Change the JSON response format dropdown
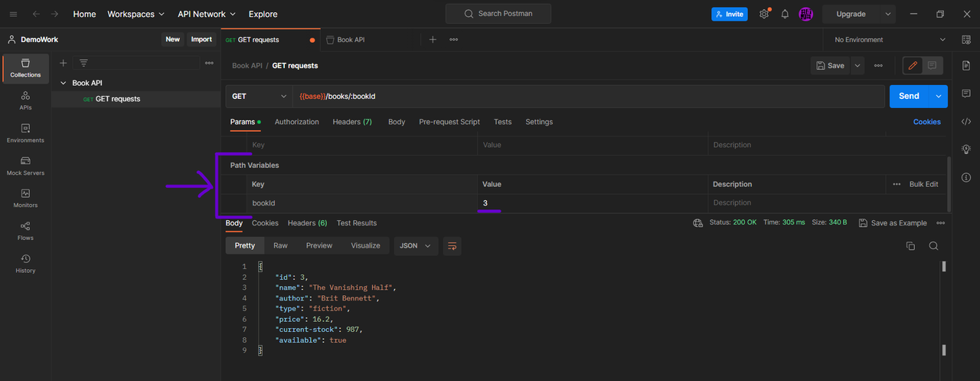980x381 pixels. 416,246
